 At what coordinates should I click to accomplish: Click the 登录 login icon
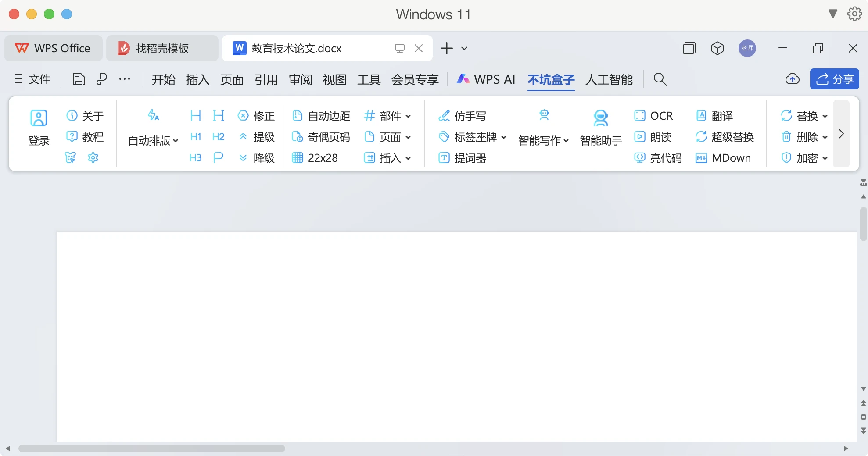point(39,118)
